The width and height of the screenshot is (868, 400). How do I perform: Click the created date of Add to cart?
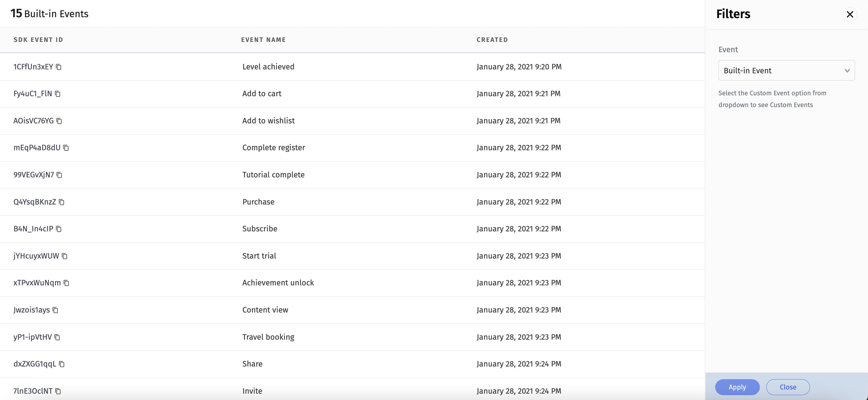tap(519, 94)
